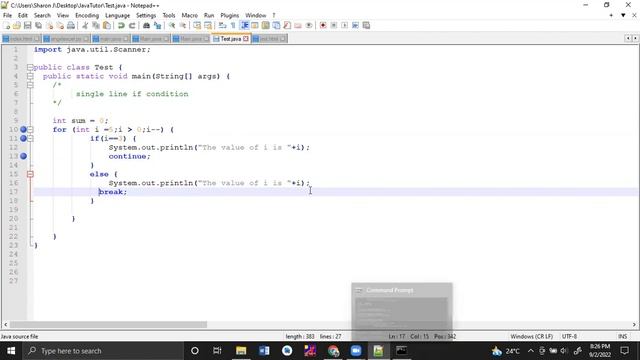
Task: Open the down-arrow dropdown at menu bar right
Action: 623,15
